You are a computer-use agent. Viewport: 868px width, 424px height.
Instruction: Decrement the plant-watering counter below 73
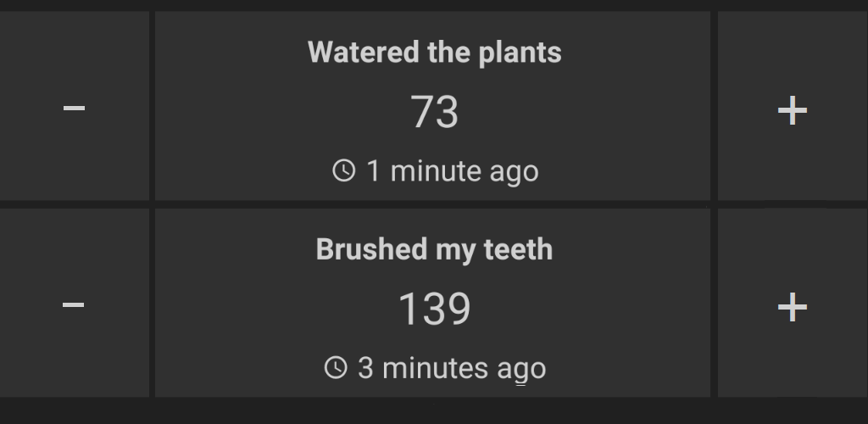tap(74, 108)
